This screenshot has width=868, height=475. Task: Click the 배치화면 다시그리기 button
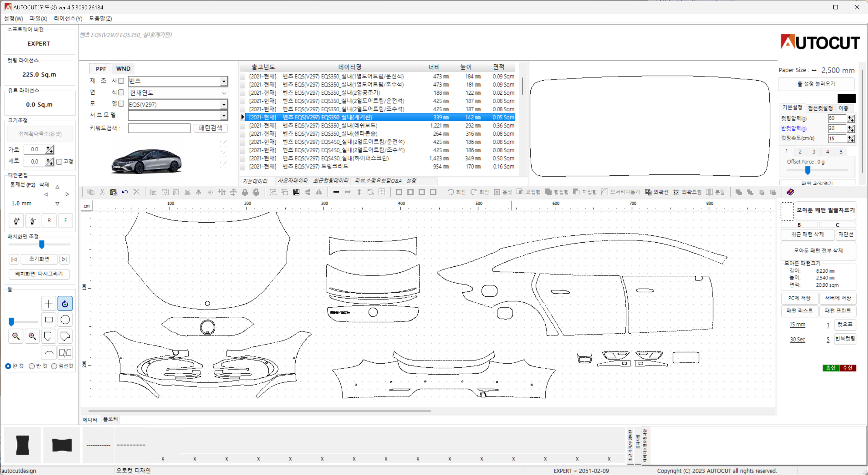39,274
